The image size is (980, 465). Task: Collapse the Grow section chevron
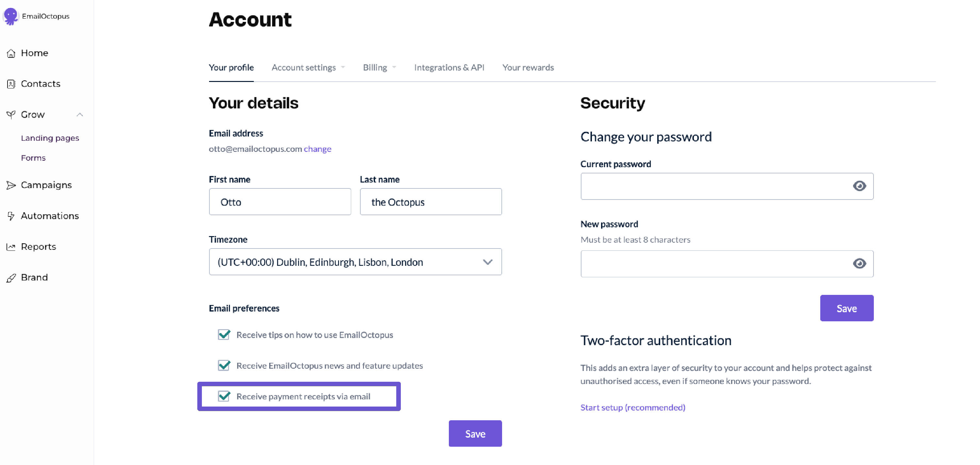click(79, 114)
